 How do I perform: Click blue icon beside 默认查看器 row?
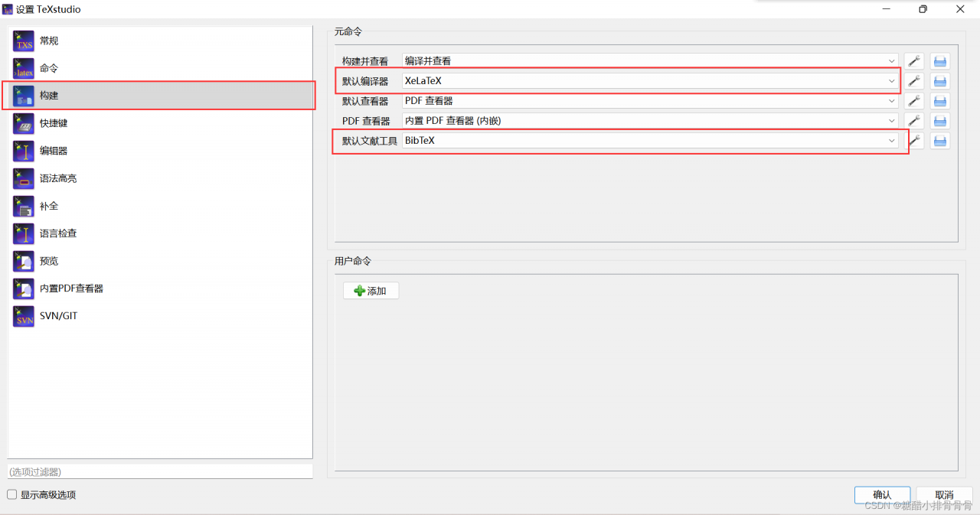[x=940, y=101]
